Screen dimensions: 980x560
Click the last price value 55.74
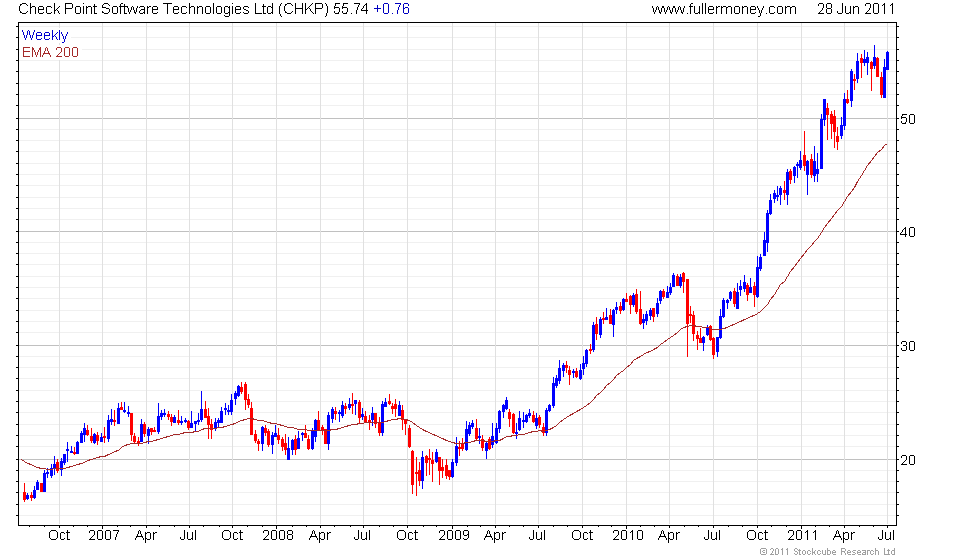click(351, 9)
